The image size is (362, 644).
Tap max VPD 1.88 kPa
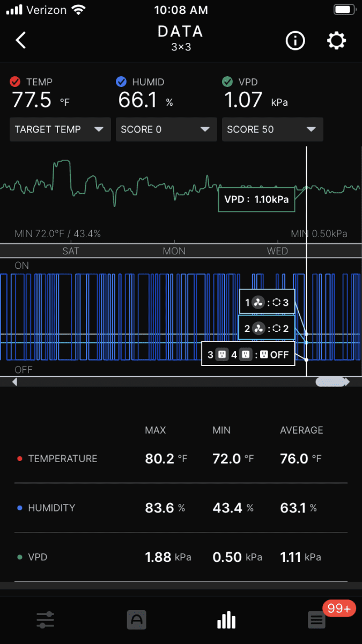(x=168, y=557)
